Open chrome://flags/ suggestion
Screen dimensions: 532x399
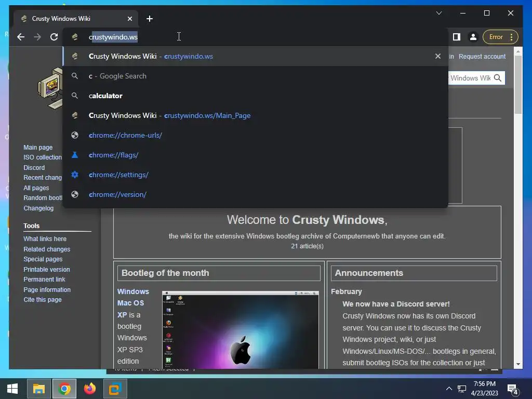tap(255, 155)
